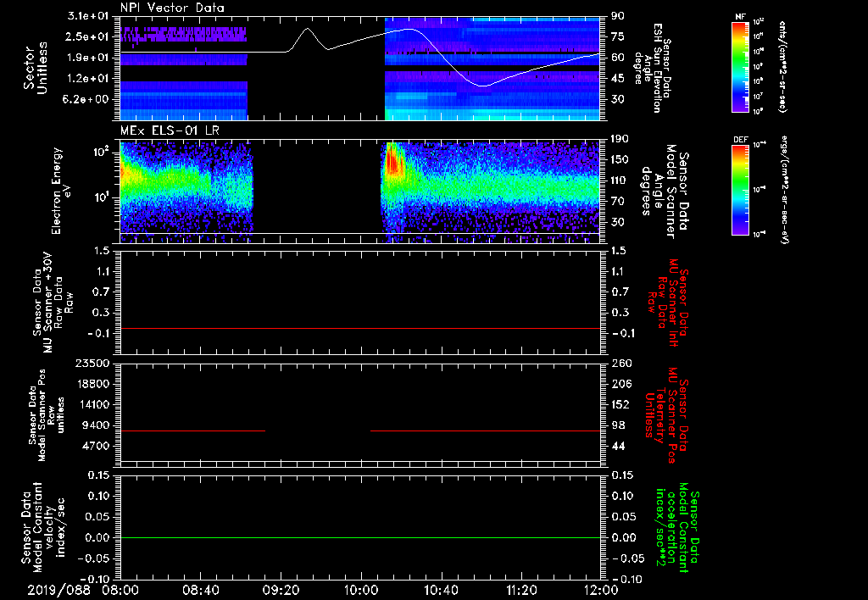868x600 pixels.
Task: Click the 11:20 time axis label
Action: 521,590
